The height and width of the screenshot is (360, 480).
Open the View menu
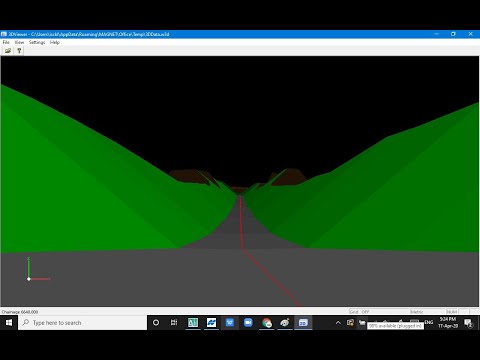pyautogui.click(x=19, y=42)
